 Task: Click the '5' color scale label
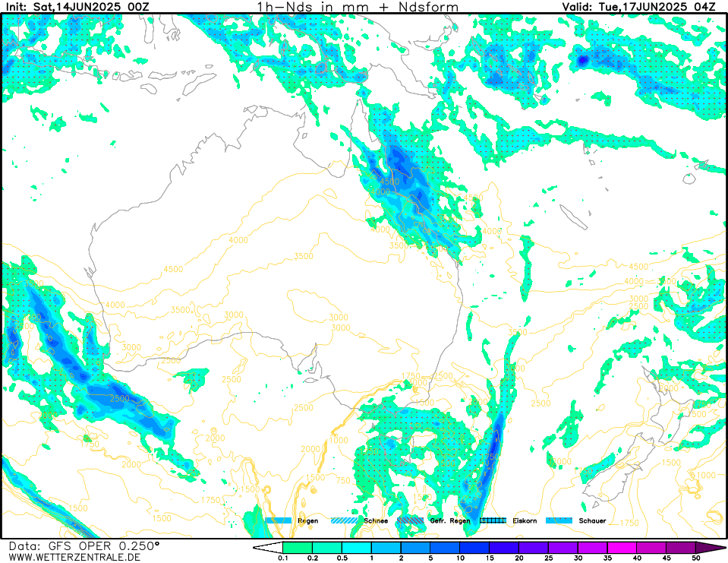click(430, 558)
